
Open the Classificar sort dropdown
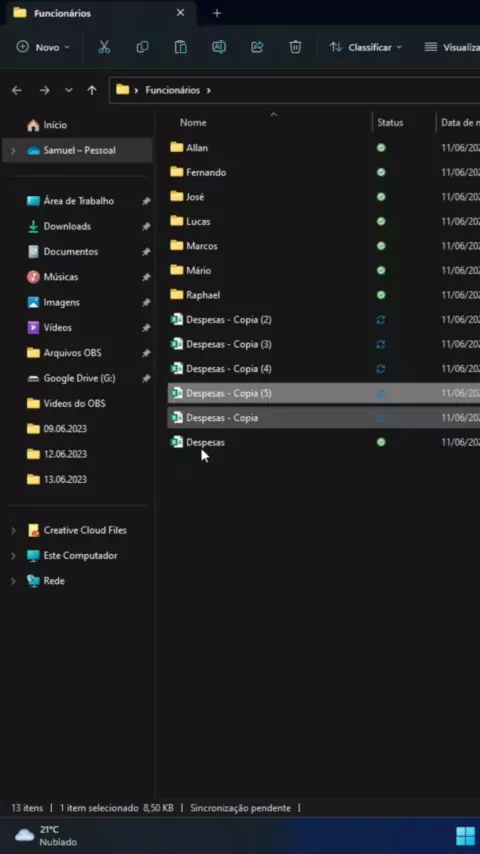(366, 47)
